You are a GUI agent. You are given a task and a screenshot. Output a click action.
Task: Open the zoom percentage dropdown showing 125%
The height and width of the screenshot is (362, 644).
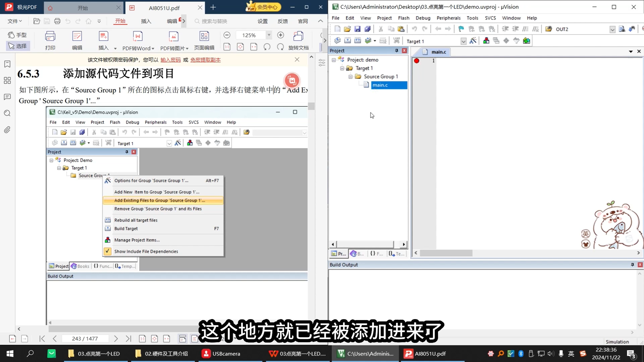pyautogui.click(x=269, y=35)
